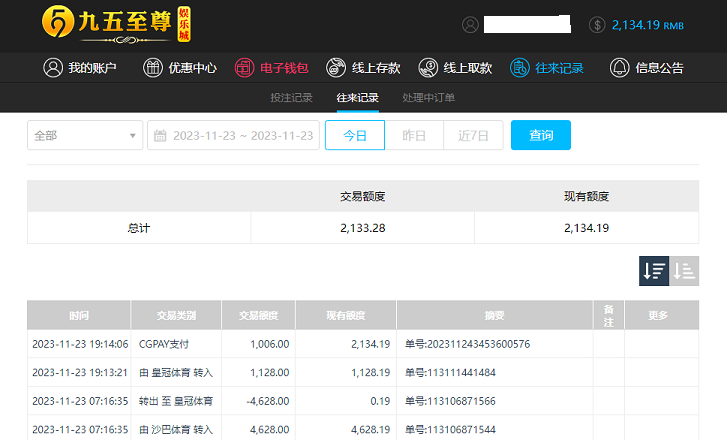Screen dimensions: 727x440
Task: Click the 2,134.19 RMB balance in header
Action: pos(648,25)
